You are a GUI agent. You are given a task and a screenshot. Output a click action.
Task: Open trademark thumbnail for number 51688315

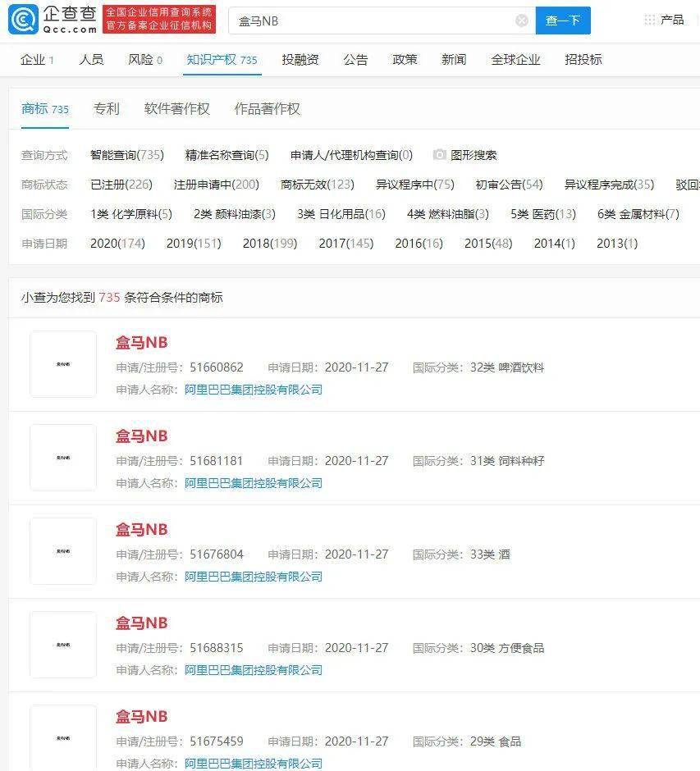point(63,645)
